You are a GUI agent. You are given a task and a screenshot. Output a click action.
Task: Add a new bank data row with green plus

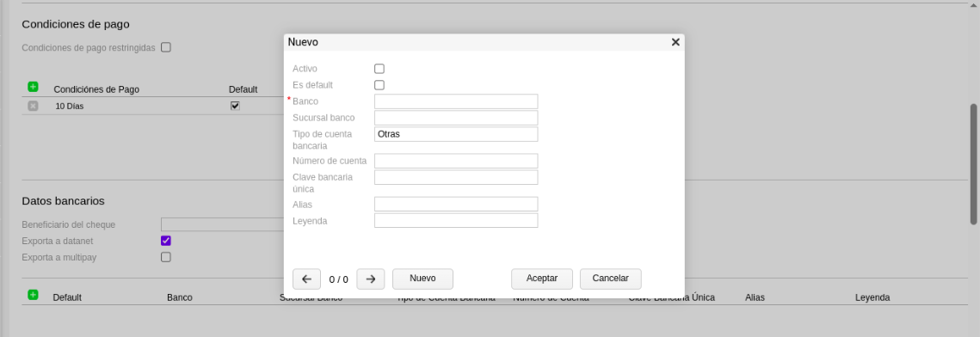33,295
